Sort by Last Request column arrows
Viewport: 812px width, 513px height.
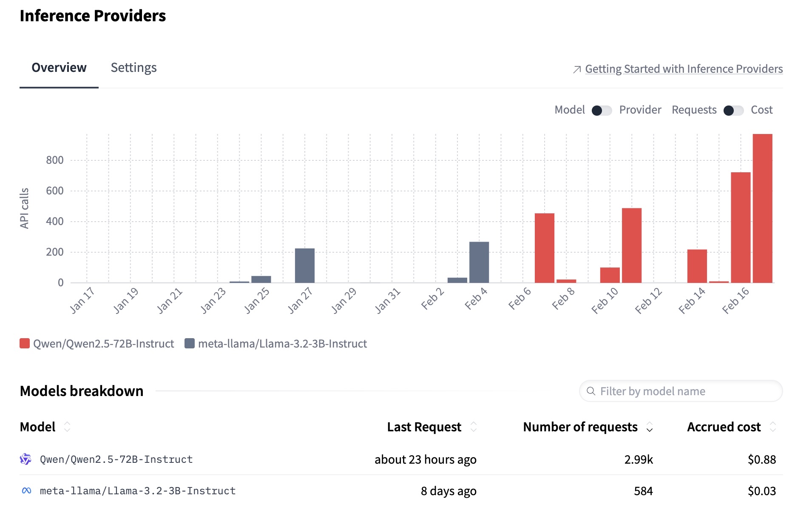tap(474, 427)
